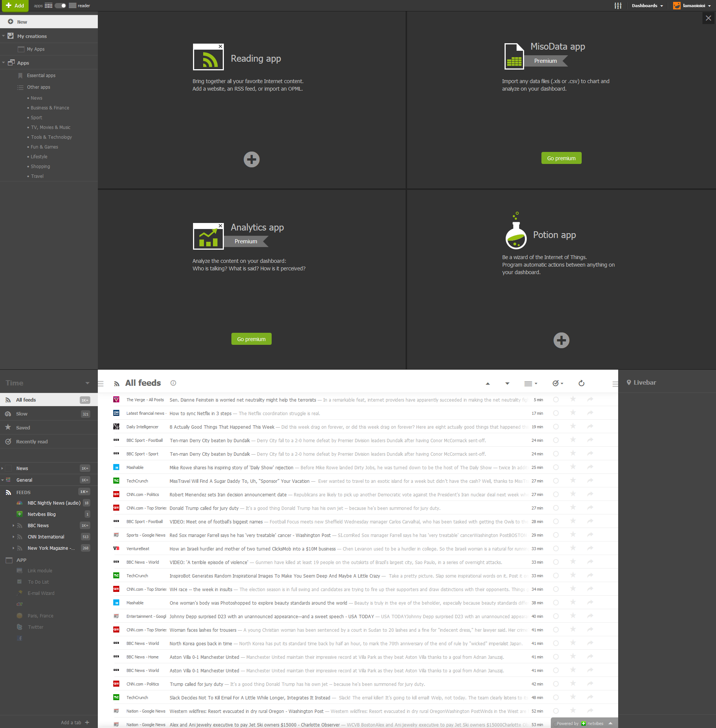Click the refresh icon in All feeds header
Viewport: 716px width, 728px height.
coord(581,383)
